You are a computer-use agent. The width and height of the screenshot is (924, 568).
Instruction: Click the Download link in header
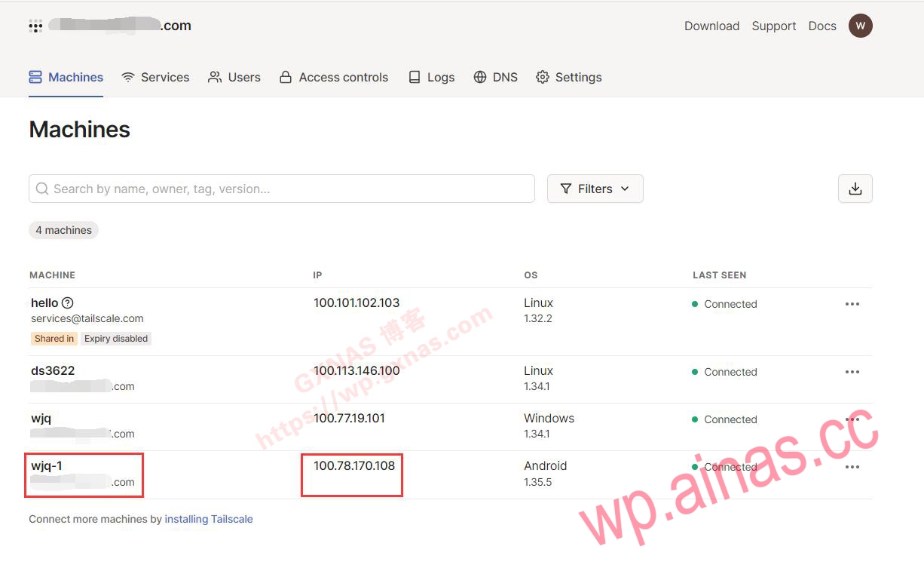pyautogui.click(x=711, y=26)
